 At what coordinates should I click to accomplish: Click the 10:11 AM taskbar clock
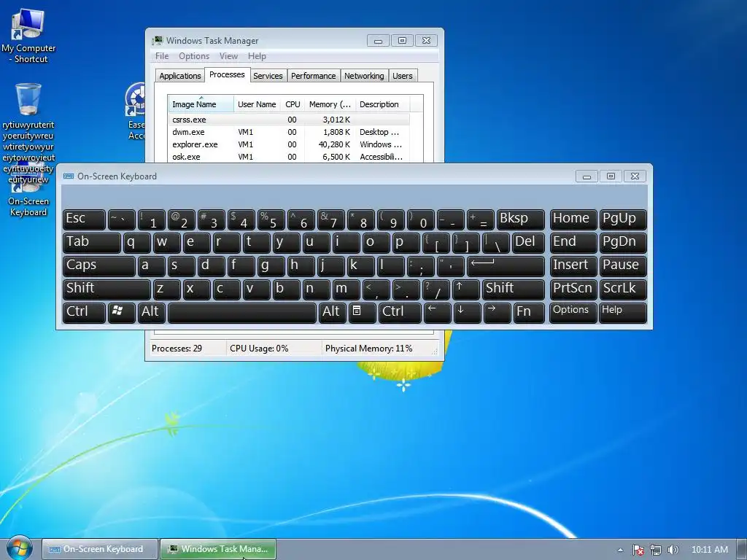click(x=709, y=550)
